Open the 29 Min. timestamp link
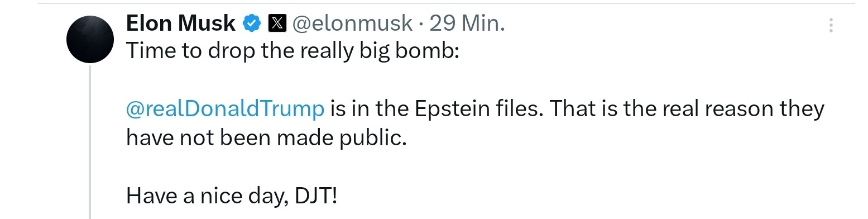This screenshot has width=868, height=219. point(468,23)
